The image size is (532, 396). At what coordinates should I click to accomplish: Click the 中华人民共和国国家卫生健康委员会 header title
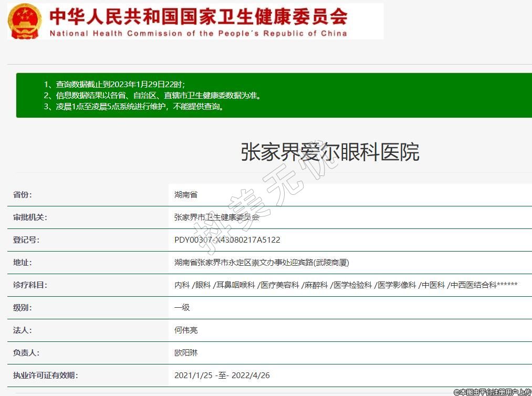(x=198, y=16)
